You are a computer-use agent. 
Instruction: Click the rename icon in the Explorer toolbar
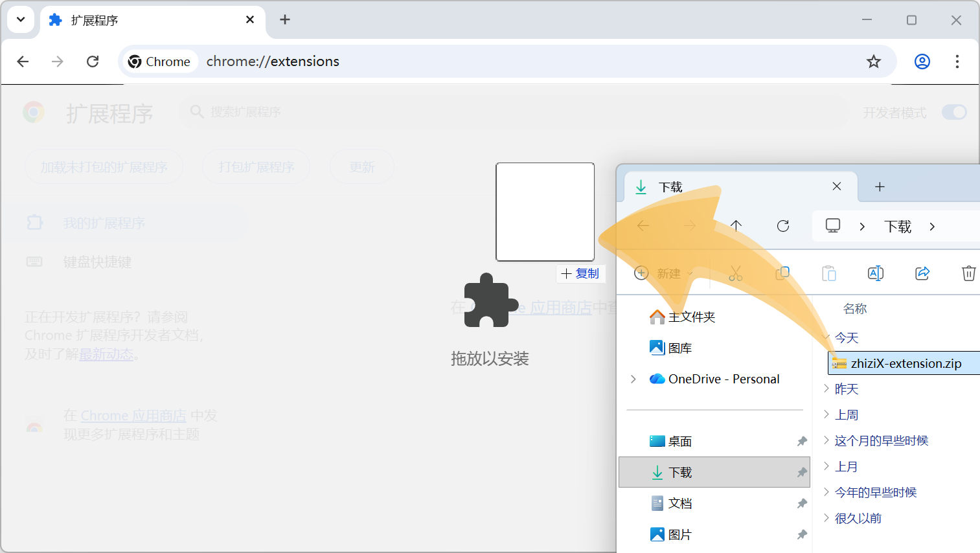[x=876, y=273]
